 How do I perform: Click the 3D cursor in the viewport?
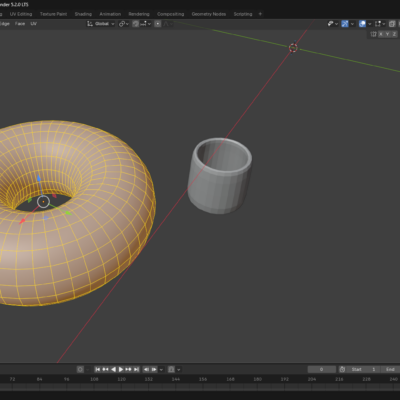pos(293,48)
